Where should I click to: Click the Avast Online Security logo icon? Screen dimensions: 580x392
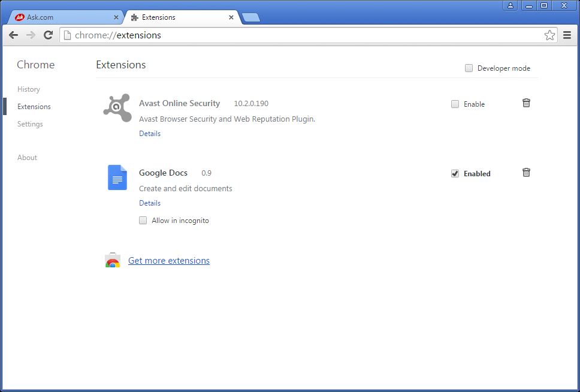[117, 108]
